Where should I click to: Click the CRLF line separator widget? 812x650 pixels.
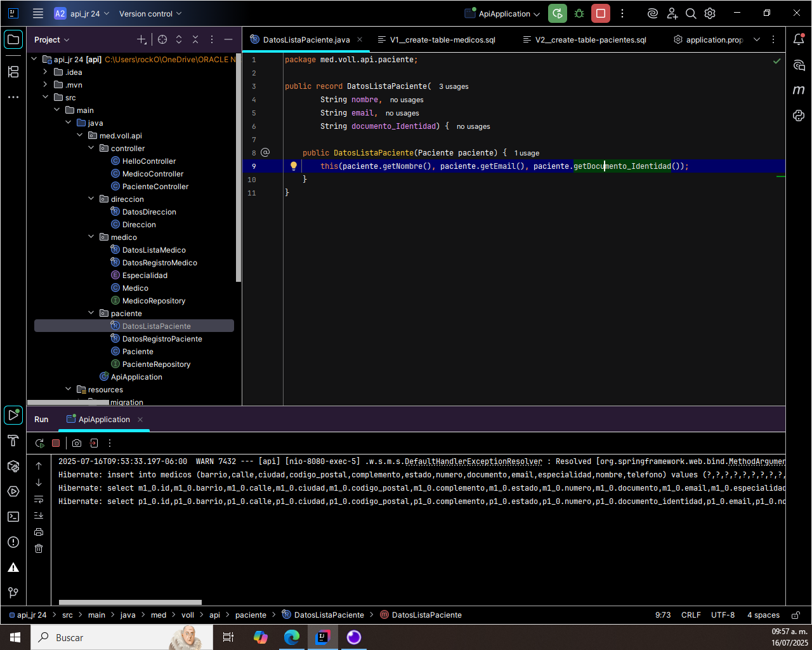click(691, 615)
